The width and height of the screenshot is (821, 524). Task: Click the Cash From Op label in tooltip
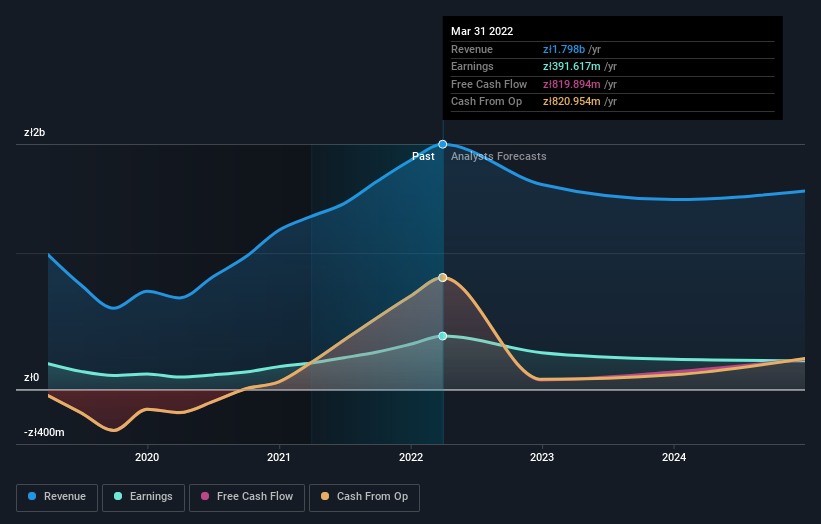(x=486, y=102)
